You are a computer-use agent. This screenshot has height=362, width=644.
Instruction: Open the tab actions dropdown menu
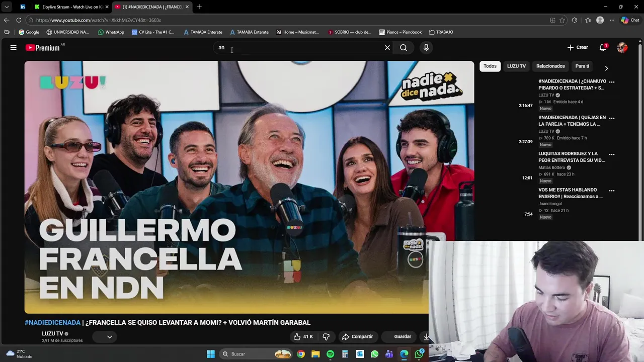(x=6, y=7)
